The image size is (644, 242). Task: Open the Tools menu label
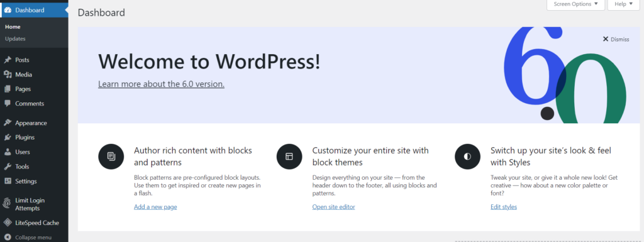(x=22, y=167)
